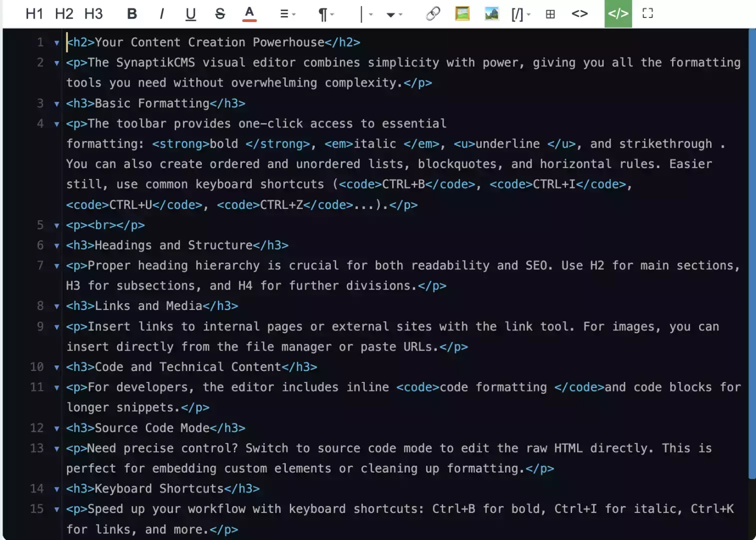Fold the Links and Media line arrow
Image resolution: width=756 pixels, height=540 pixels.
tap(56, 306)
